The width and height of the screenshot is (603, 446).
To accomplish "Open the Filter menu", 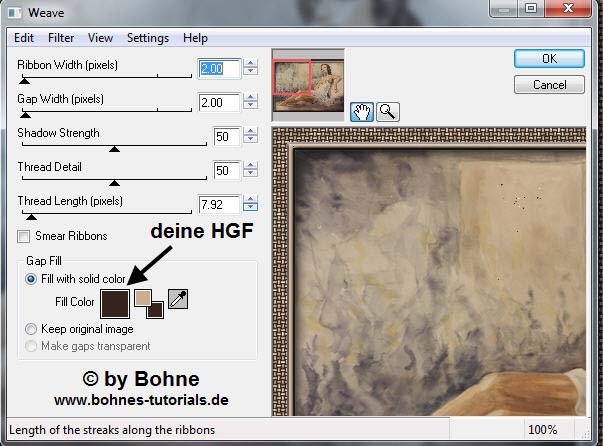I will [61, 38].
